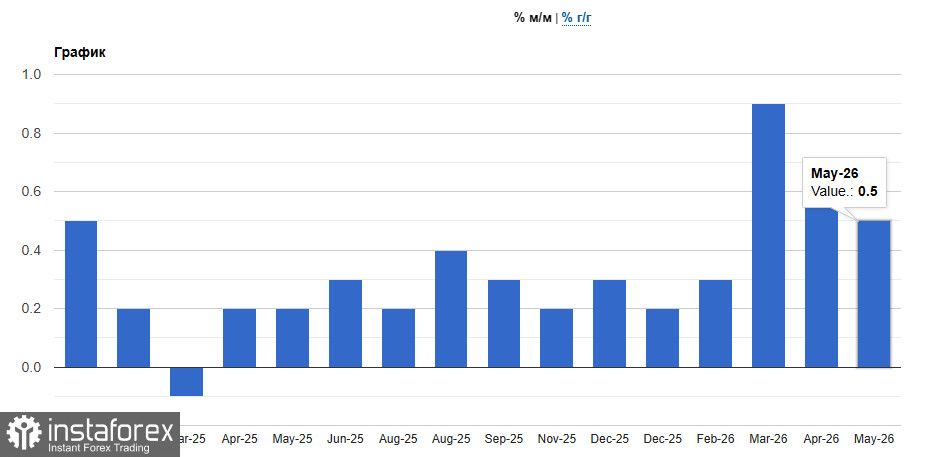Viewport: 927px width, 457px height.
Task: Select the Apr-25 bar
Action: click(239, 338)
